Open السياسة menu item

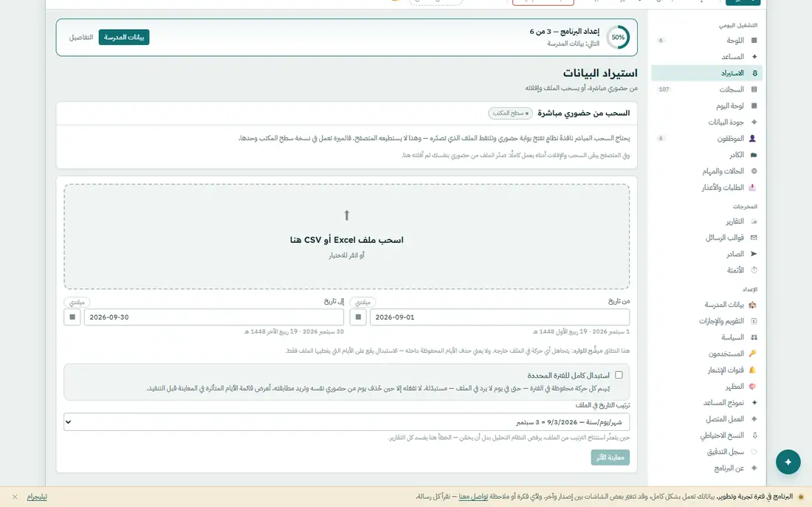pos(706,337)
